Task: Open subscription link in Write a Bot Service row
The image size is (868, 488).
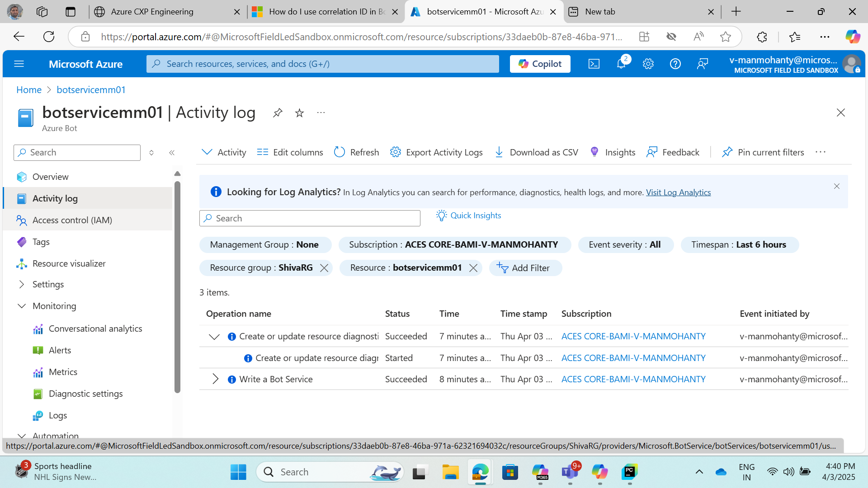Action: [633, 380]
